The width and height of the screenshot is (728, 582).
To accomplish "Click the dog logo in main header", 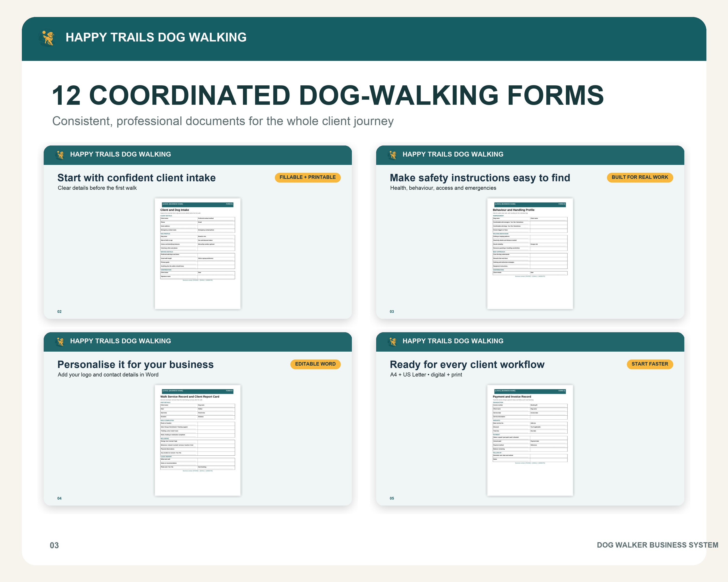I will tap(47, 38).
